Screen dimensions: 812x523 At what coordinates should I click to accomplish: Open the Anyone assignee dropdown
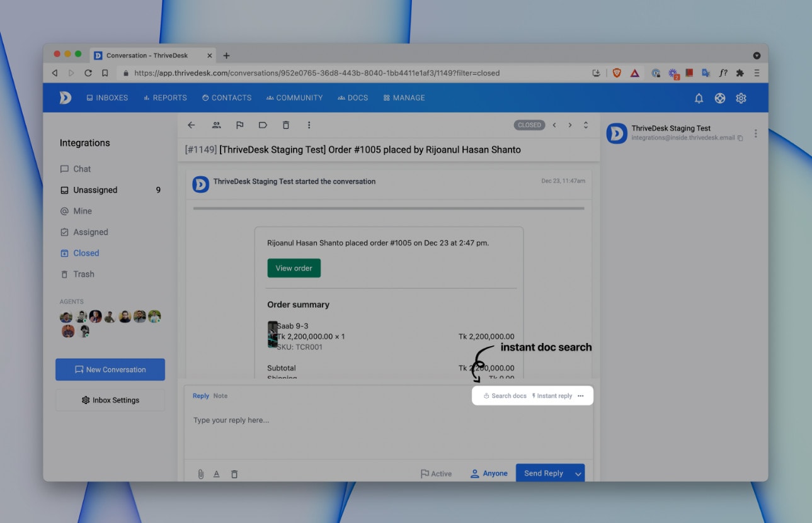point(489,474)
